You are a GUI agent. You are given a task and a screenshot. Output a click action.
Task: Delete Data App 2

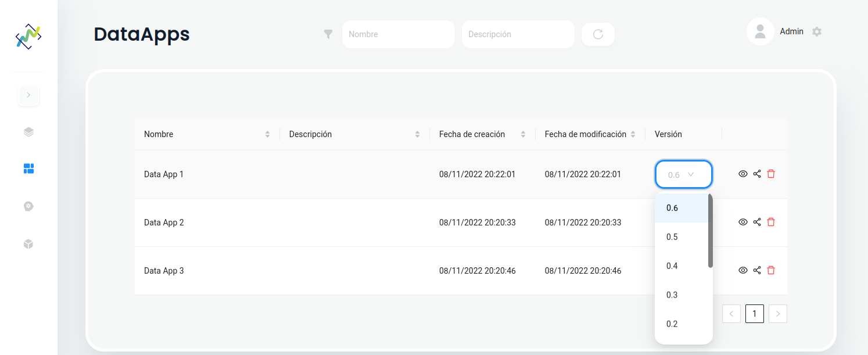point(771,222)
